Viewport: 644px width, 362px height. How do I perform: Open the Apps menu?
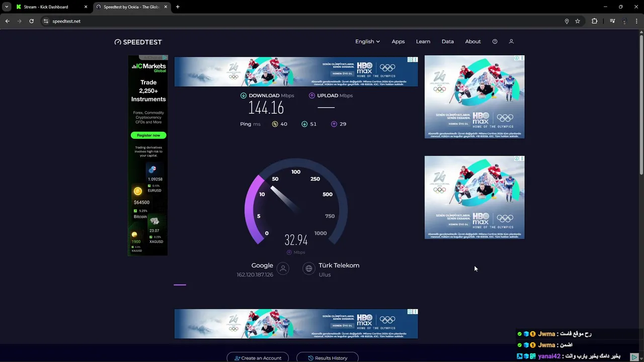tap(398, 42)
